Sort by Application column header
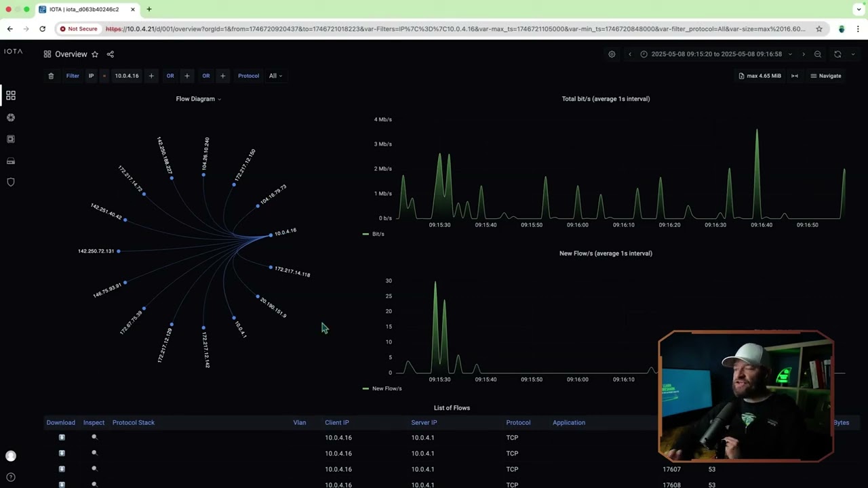The image size is (868, 488). point(569,423)
